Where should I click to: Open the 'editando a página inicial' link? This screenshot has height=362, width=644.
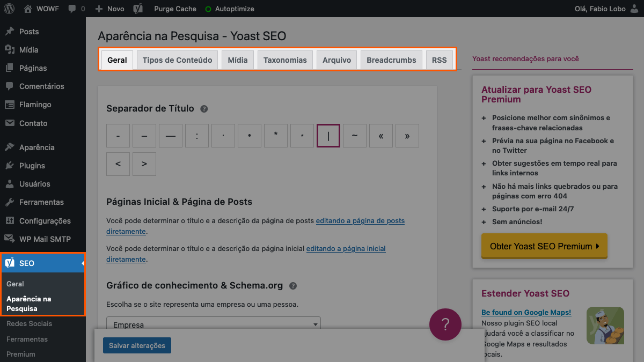point(246,254)
